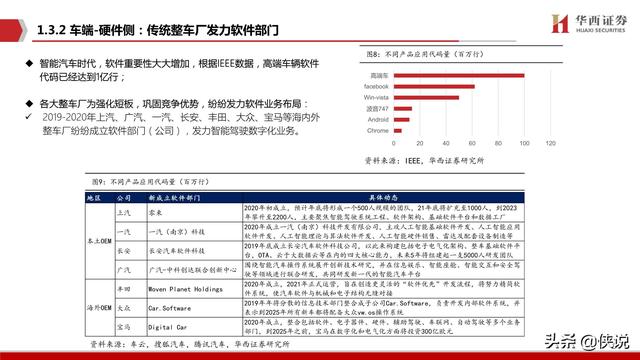Image resolution: width=640 pixels, height=360 pixels.
Task: Select the Woven Planet Holdings table cell
Action: point(195,289)
